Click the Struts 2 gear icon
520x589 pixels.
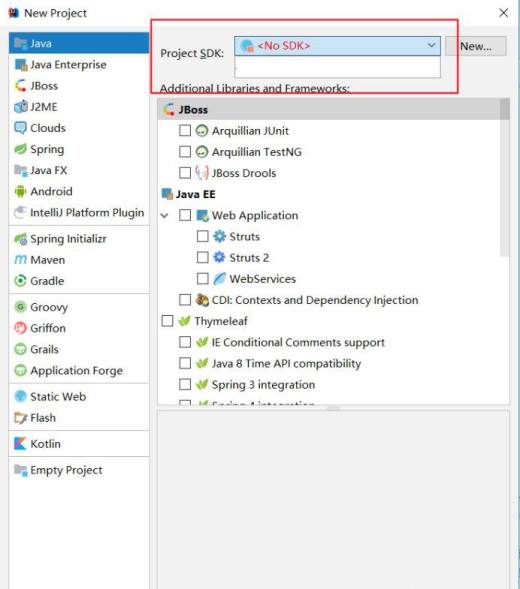coord(219,258)
